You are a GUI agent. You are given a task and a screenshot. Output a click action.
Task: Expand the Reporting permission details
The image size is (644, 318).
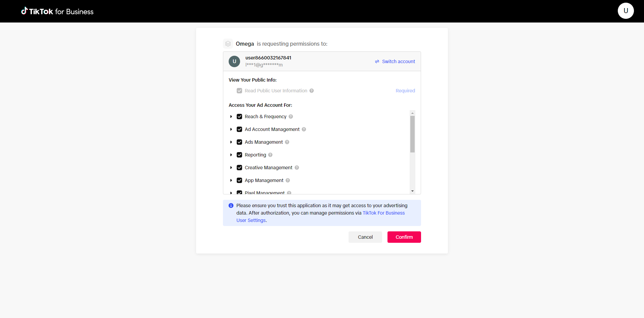click(231, 155)
